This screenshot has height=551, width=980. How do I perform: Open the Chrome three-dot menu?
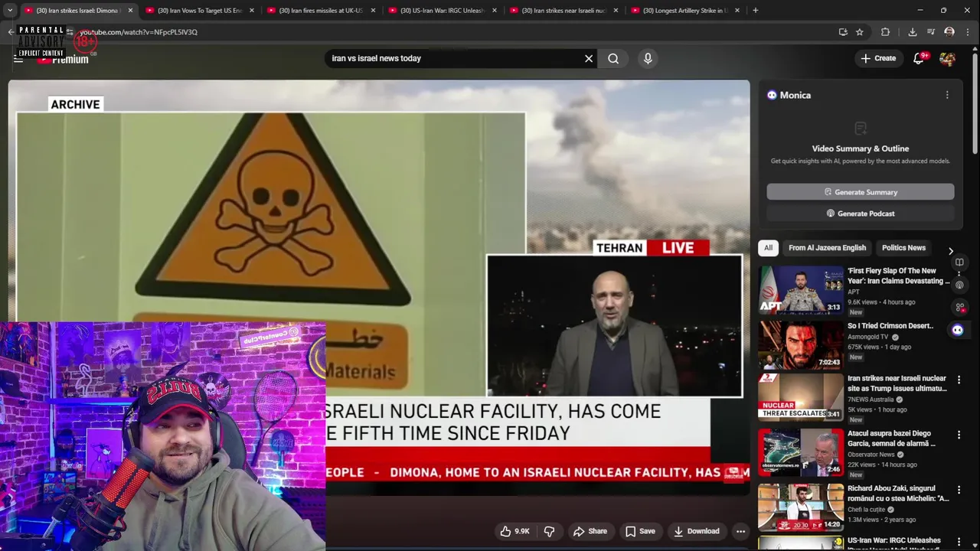tap(968, 32)
